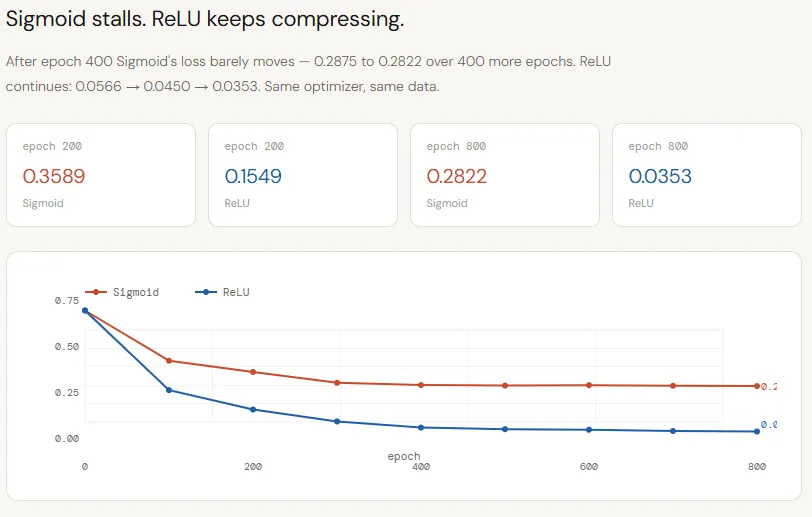Click the ReLU data point at epoch 600

[589, 430]
